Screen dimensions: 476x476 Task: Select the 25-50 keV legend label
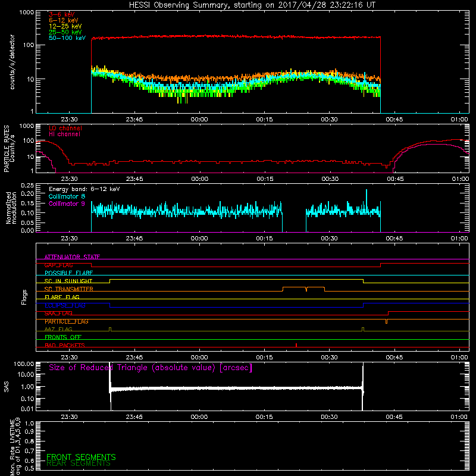(65, 32)
